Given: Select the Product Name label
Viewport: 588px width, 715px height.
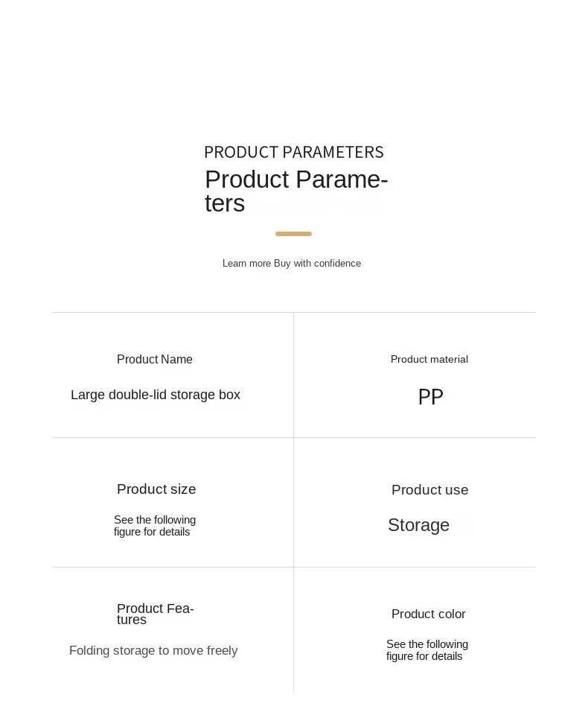Looking at the screenshot, I should point(155,360).
